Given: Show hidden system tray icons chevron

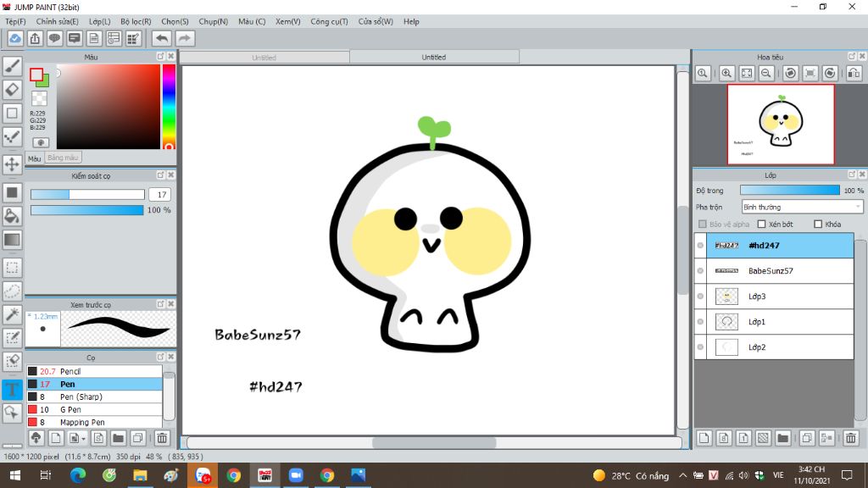Looking at the screenshot, I should [682, 475].
